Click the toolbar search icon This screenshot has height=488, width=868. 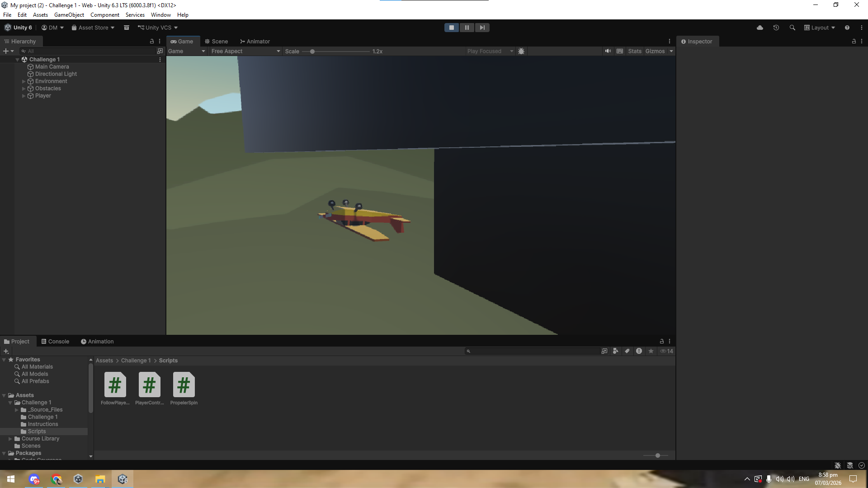793,28
